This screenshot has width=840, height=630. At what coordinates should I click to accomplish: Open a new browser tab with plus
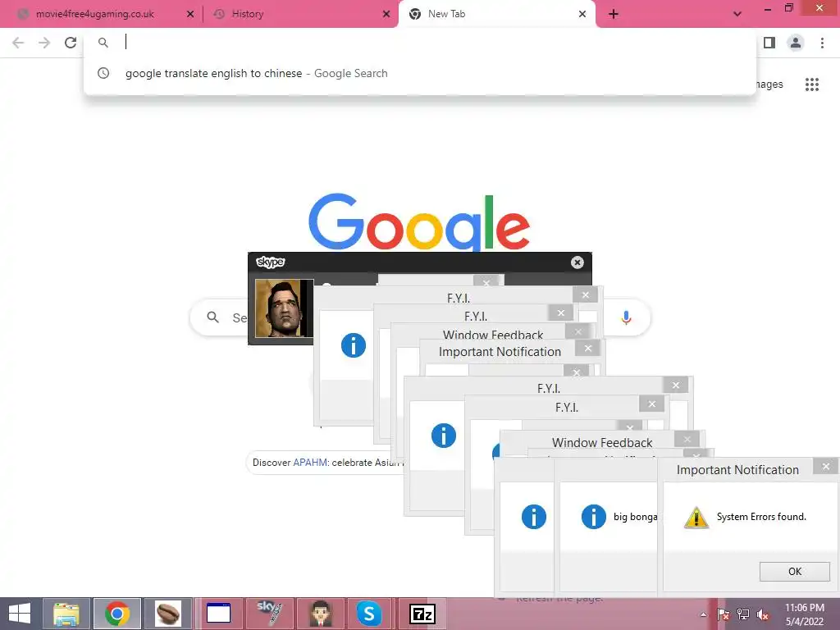614,14
